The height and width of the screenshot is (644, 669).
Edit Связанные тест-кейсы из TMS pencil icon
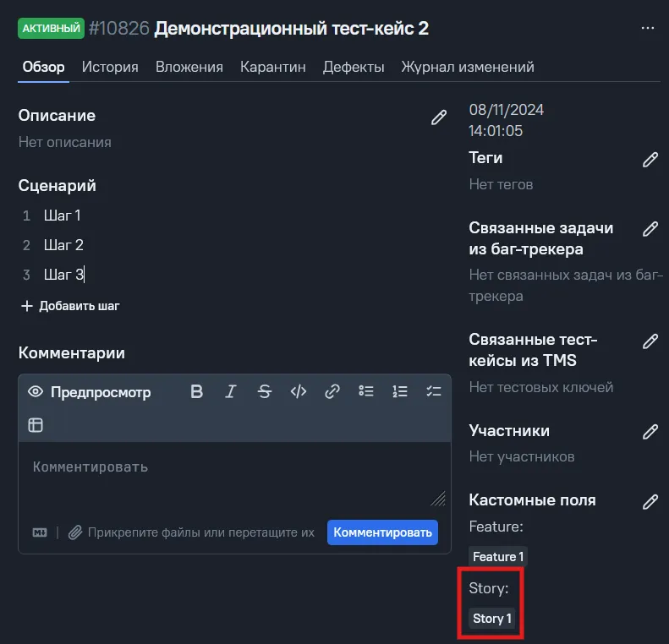[x=650, y=341]
